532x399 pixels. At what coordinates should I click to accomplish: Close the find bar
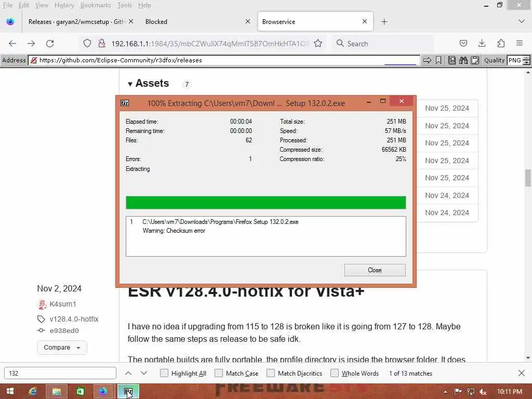(522, 373)
